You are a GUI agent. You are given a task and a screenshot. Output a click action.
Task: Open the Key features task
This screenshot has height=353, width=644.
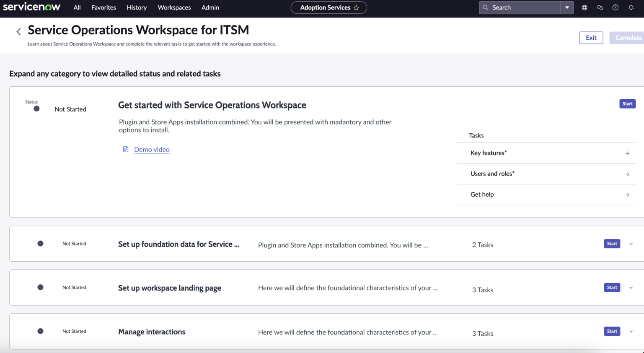[546, 153]
